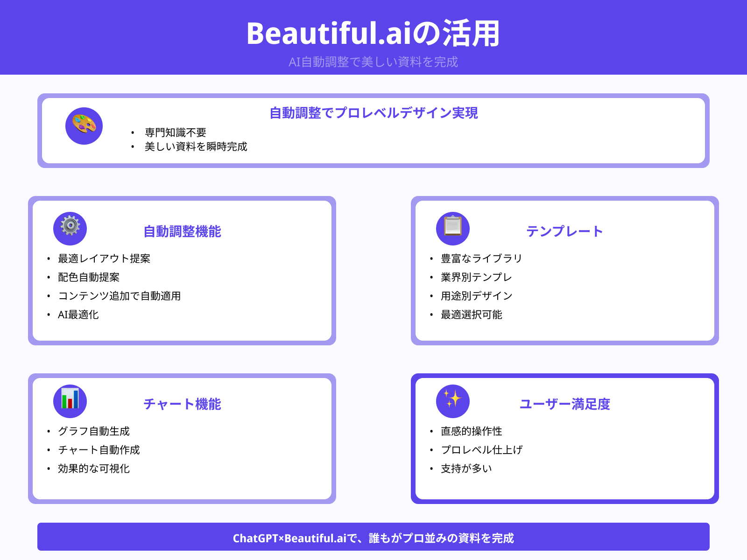Open the 自動調整でプロレベルデザイン実現 heading link

coord(373,113)
